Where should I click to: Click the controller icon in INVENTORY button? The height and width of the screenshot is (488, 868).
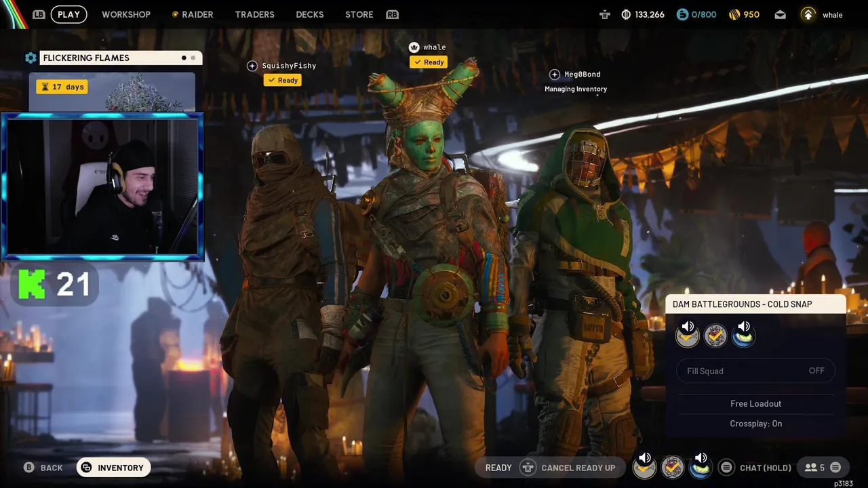[86, 468]
